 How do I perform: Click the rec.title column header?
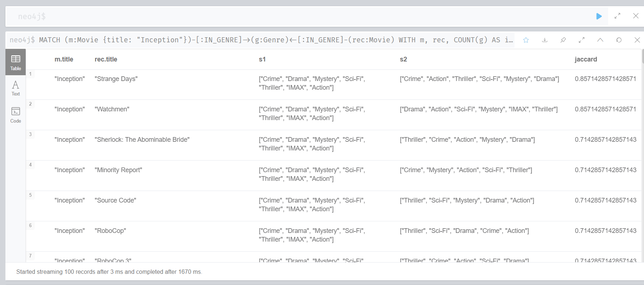click(106, 59)
